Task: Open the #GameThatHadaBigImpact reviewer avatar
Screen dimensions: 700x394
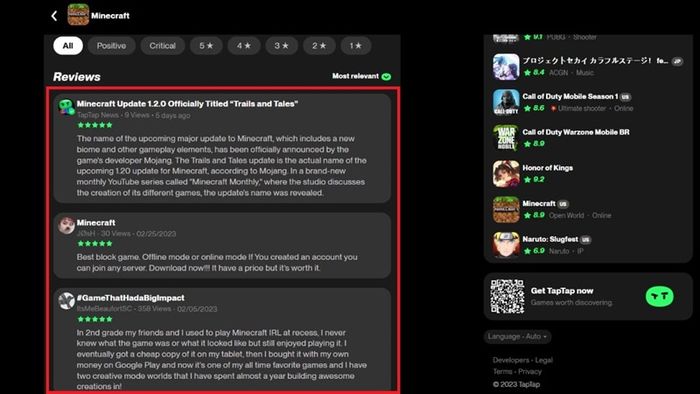Action: (x=67, y=301)
